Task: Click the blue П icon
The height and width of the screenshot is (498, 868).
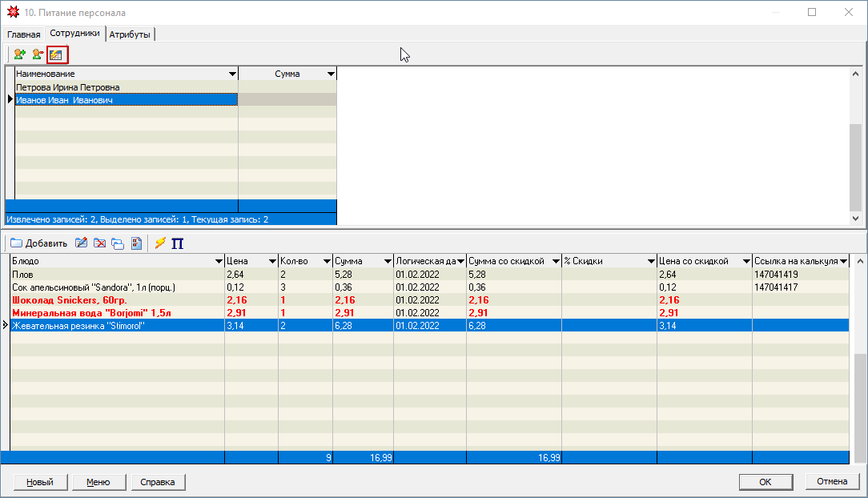Action: point(177,243)
